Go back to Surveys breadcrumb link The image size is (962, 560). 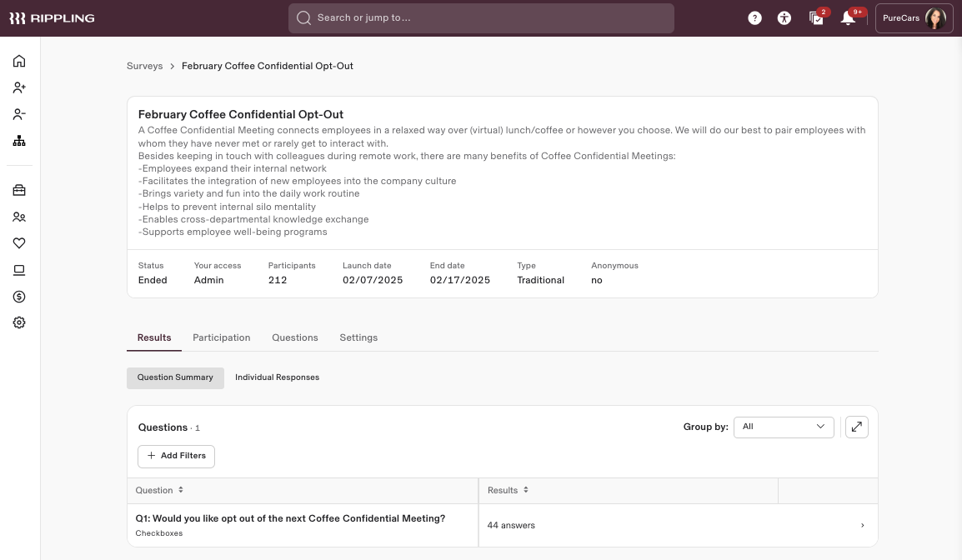pyautogui.click(x=144, y=66)
